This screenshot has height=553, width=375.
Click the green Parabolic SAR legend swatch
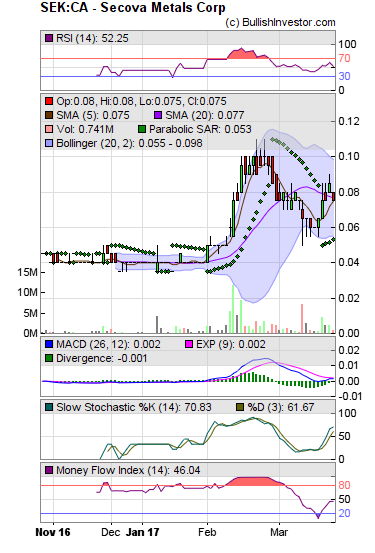tap(141, 129)
